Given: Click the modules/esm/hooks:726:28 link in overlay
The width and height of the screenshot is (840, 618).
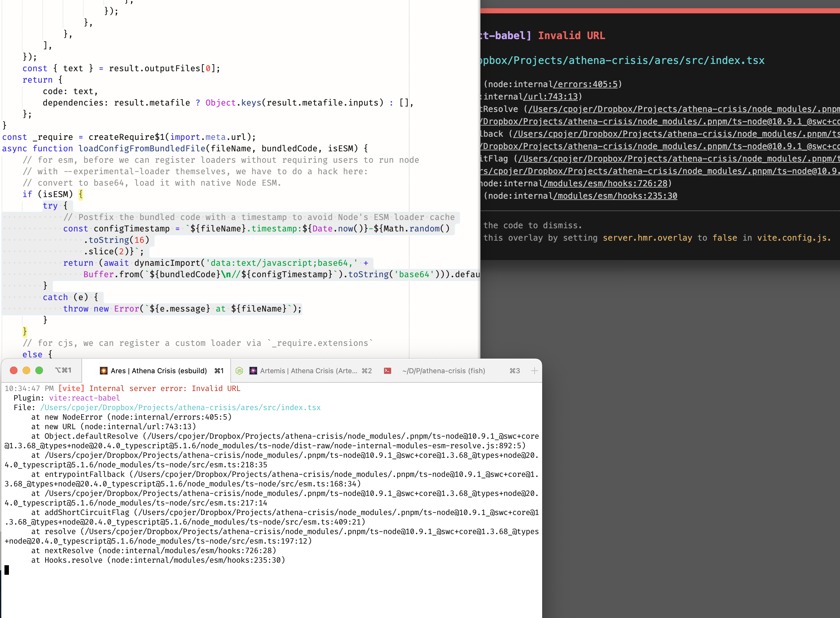Looking at the screenshot, I should coord(606,183).
